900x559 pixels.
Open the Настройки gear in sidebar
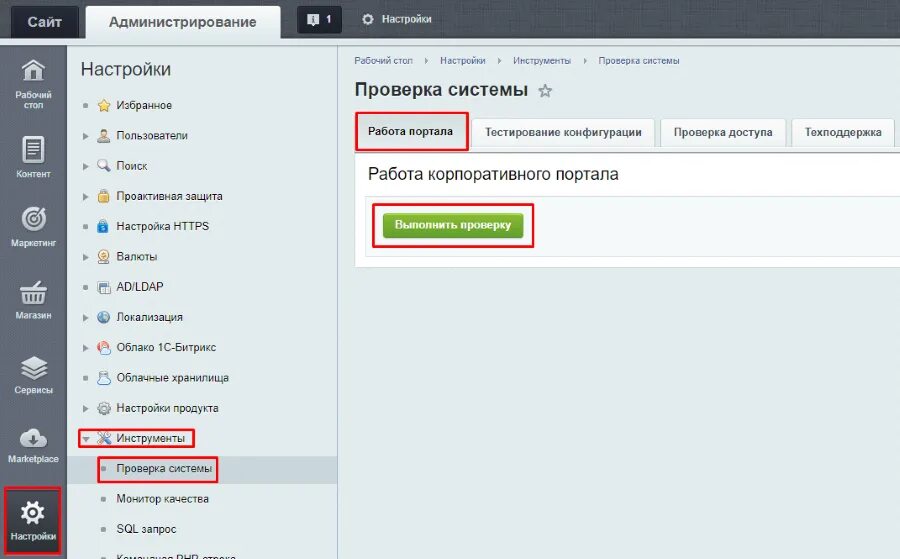[33, 513]
